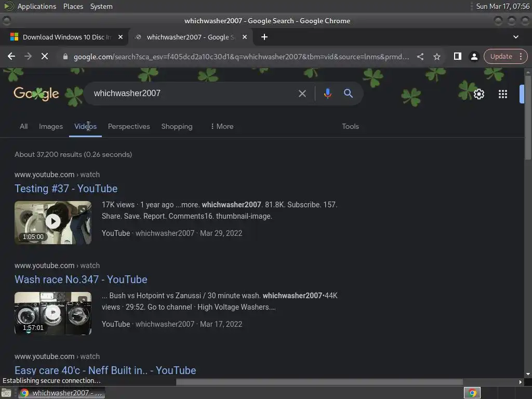The height and width of the screenshot is (399, 532).
Task: Click 'Mar 17, 2022' date text
Action: 221,324
